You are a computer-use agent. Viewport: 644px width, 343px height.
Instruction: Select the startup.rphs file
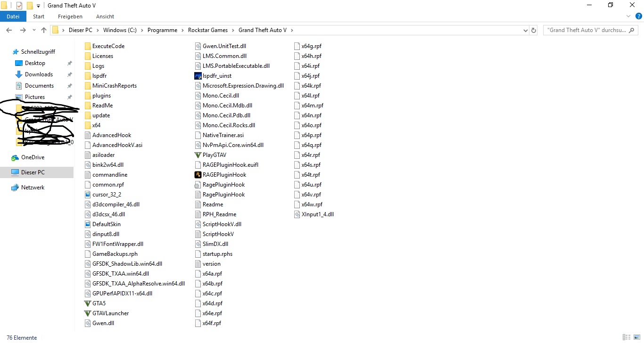tap(214, 254)
